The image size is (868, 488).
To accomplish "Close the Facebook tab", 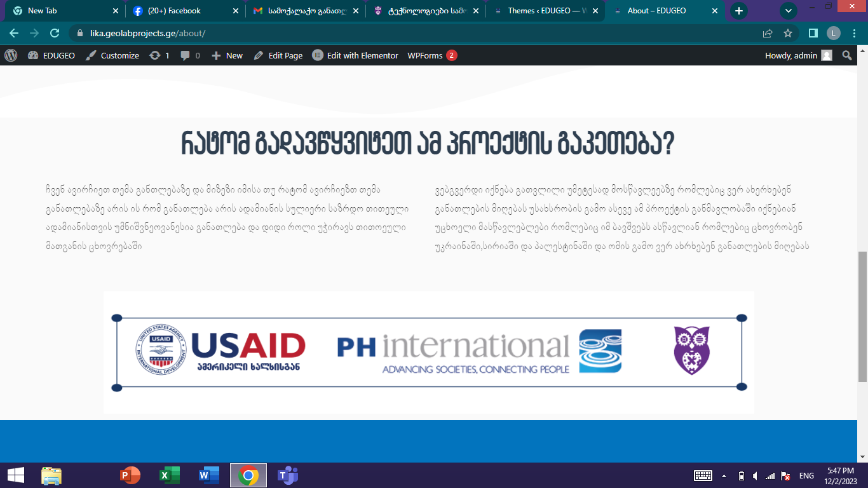I will (235, 11).
